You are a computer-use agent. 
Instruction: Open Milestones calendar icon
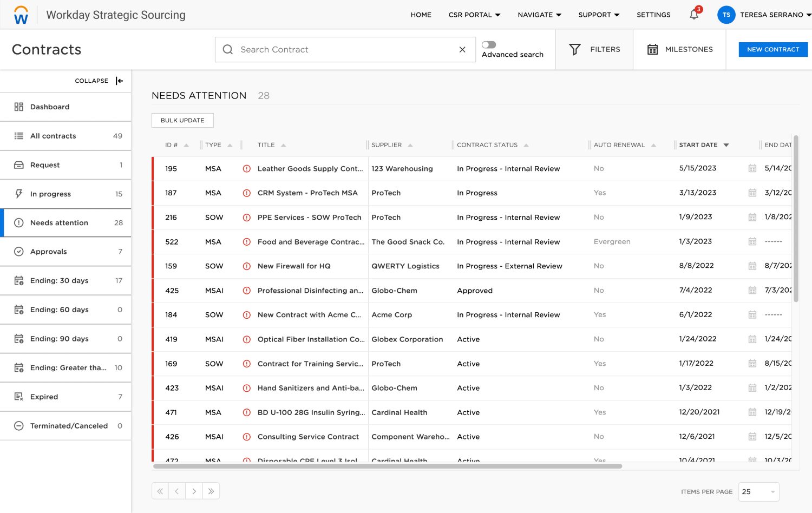[653, 50]
